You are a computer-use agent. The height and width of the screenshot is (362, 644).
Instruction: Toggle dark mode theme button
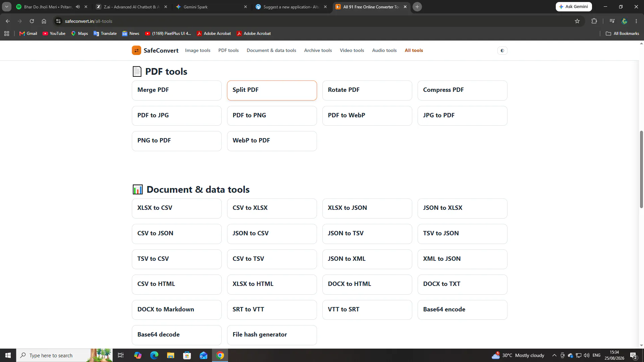click(502, 51)
